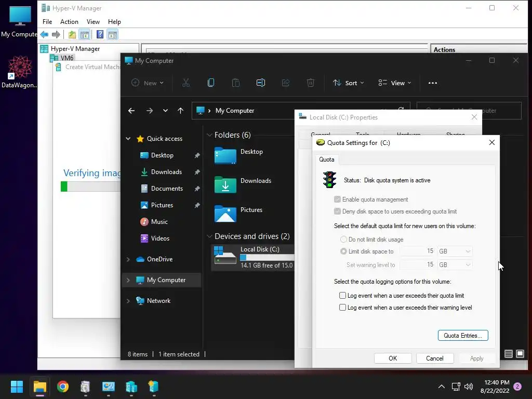Select Do not limit disk usage radio button
532x399 pixels.
(x=343, y=239)
